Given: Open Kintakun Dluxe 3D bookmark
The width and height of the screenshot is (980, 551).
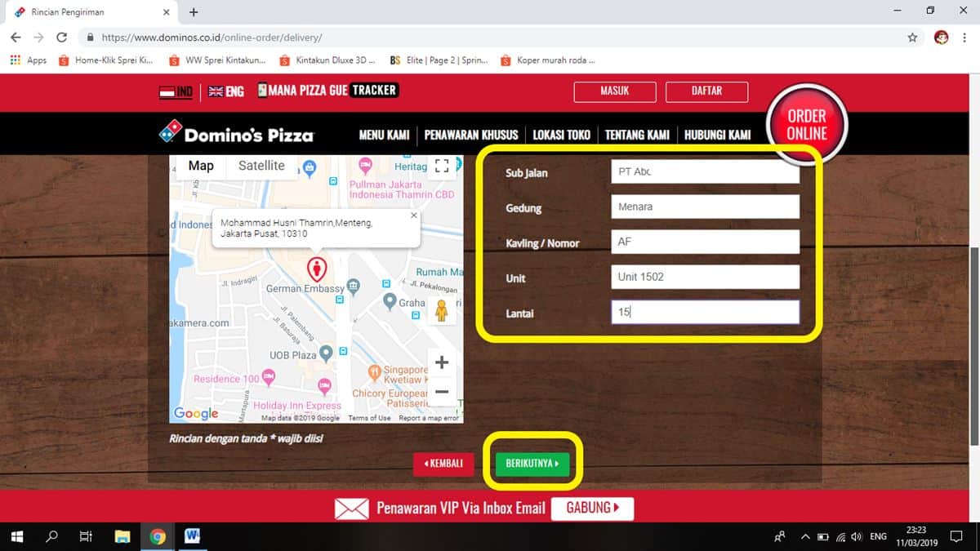Looking at the screenshot, I should 327,60.
